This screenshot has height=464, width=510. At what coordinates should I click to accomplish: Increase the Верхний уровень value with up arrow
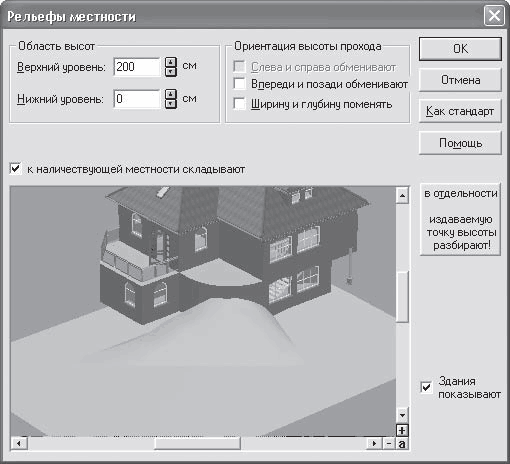[171, 62]
